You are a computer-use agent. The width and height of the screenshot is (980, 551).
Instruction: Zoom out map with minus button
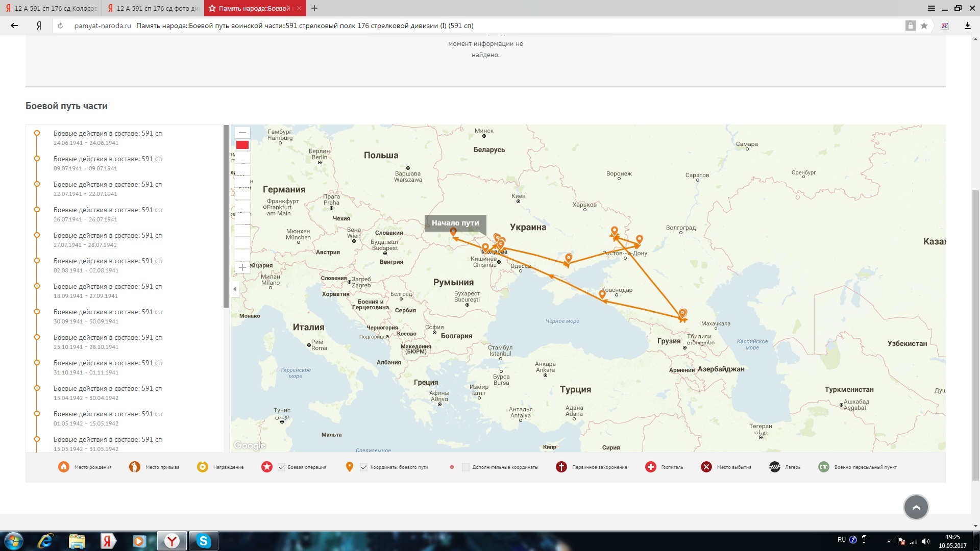coord(242,133)
